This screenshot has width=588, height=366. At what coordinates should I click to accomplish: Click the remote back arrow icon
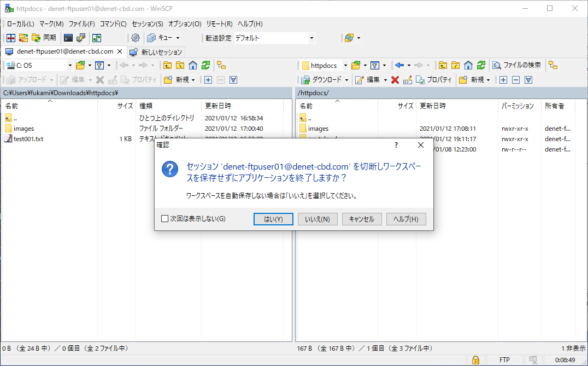point(399,65)
